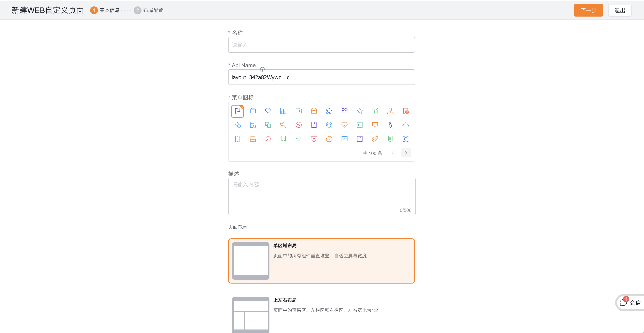Go to step 1 基本信息
Viewport: 644px width, 333px height.
point(105,10)
